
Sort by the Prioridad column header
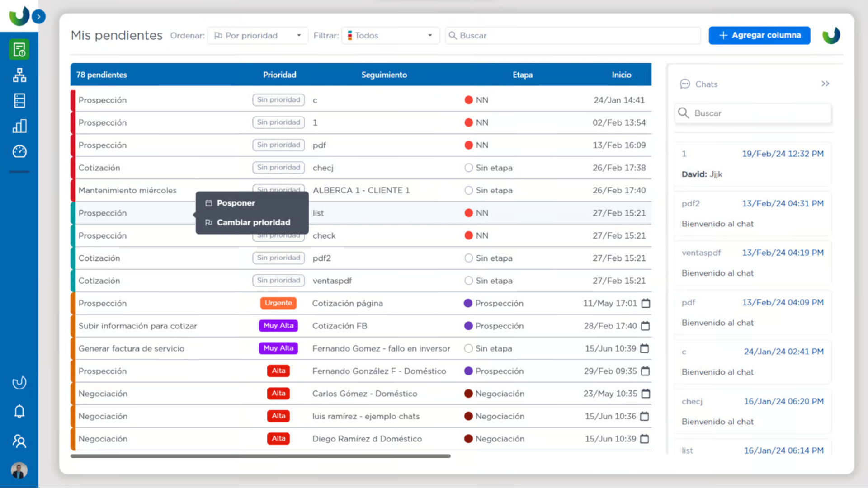tap(280, 75)
